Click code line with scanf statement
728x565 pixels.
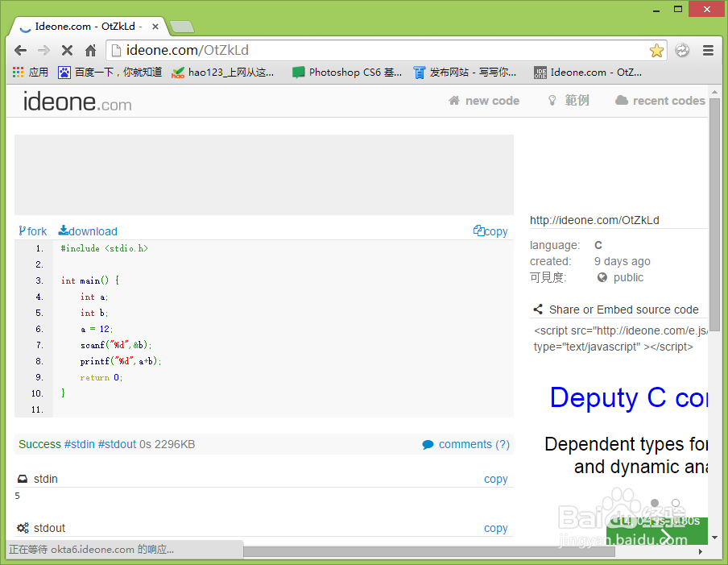116,345
